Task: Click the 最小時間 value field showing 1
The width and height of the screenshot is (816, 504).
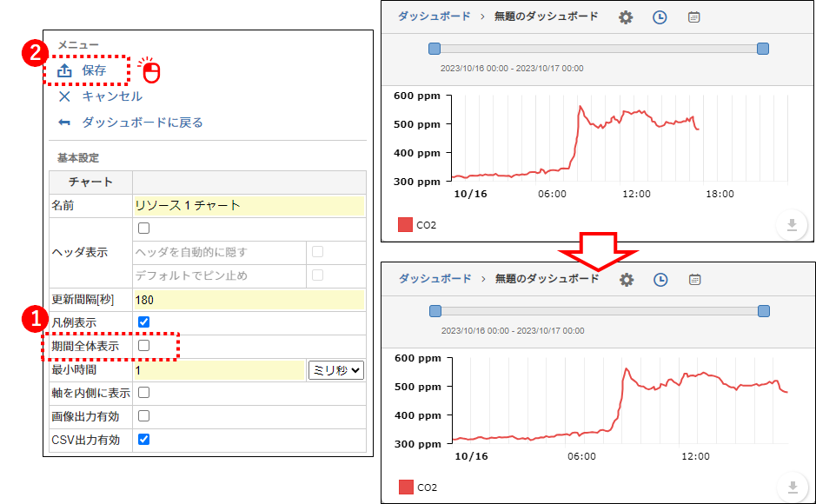Action: pyautogui.click(x=220, y=370)
